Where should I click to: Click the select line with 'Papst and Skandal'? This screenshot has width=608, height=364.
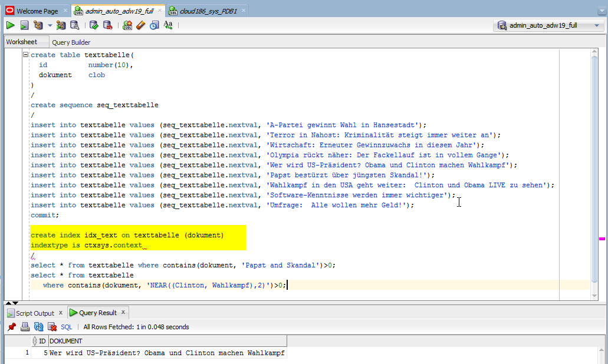[183, 265]
